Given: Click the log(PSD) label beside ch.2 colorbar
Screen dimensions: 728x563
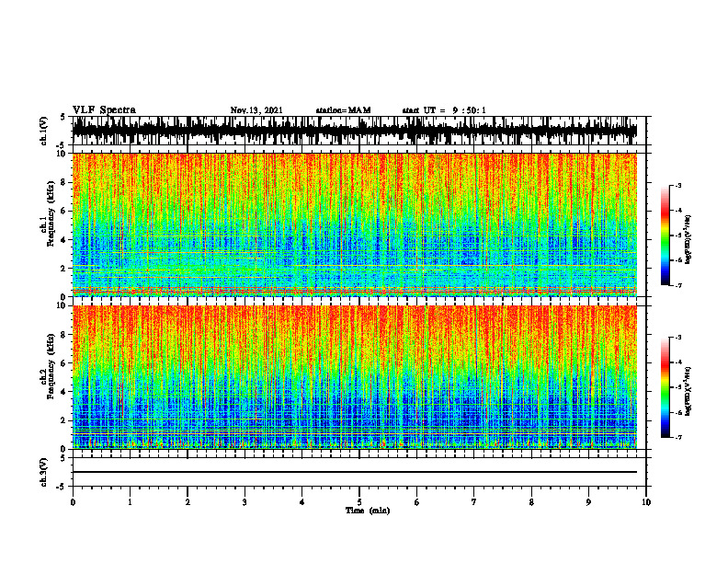Looking at the screenshot, I should tap(688, 391).
